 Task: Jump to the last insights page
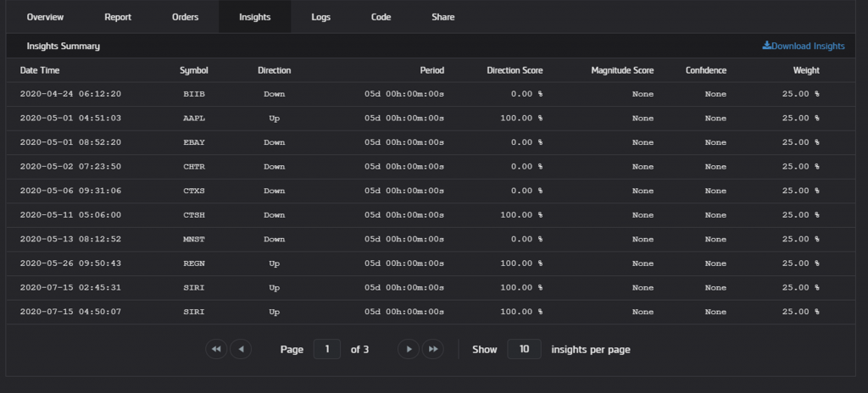point(433,349)
